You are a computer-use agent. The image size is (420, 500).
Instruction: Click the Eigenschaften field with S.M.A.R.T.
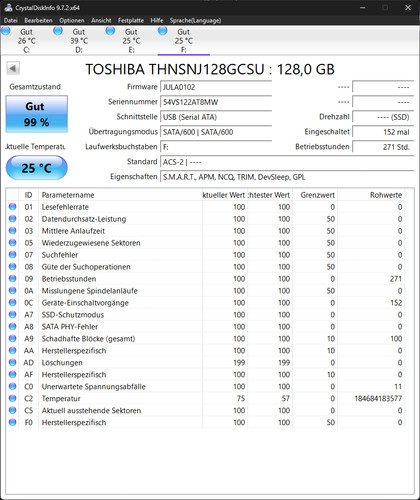pyautogui.click(x=287, y=177)
